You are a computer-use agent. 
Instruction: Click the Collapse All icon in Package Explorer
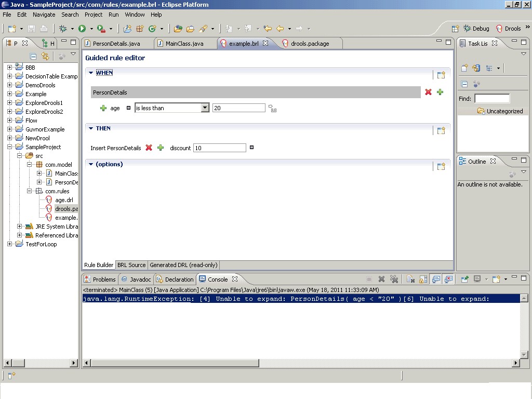[x=33, y=56]
